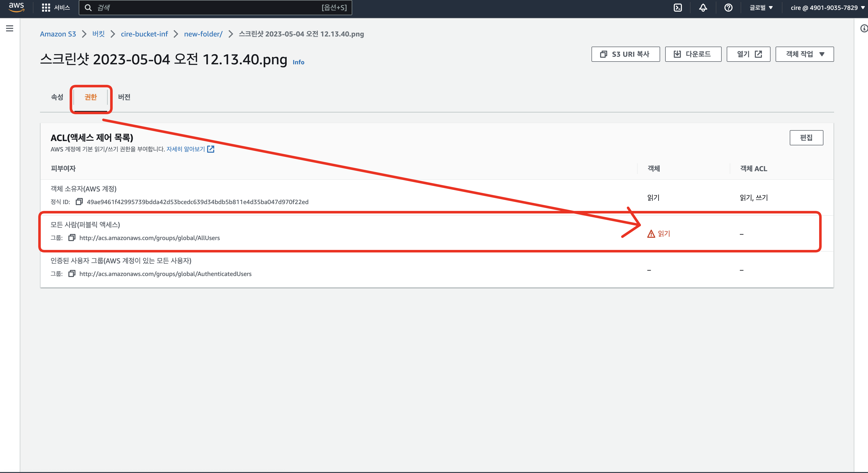Click the AllUsers group URL text

click(x=150, y=238)
